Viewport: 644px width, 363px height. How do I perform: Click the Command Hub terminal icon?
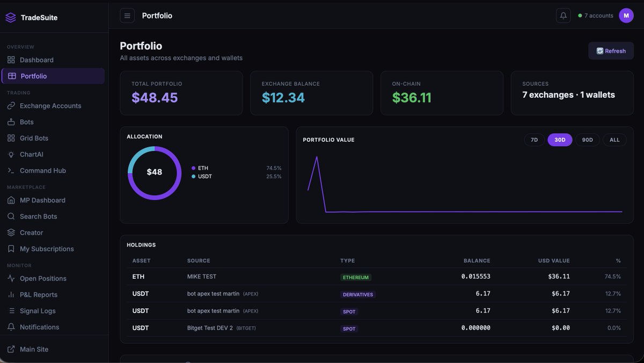click(x=11, y=170)
